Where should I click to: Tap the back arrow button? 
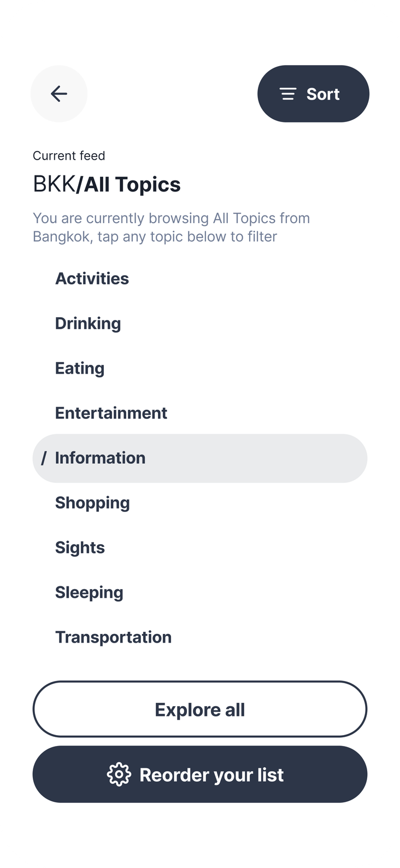[x=59, y=94]
